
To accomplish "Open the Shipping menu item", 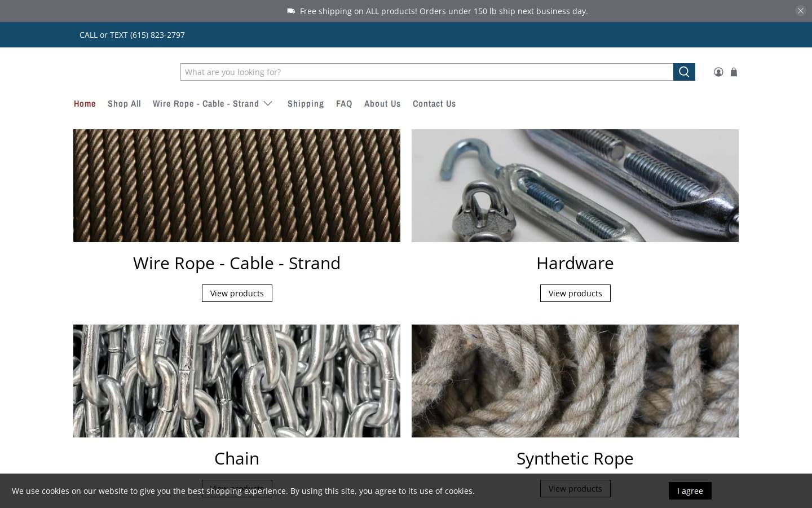I will point(306,103).
